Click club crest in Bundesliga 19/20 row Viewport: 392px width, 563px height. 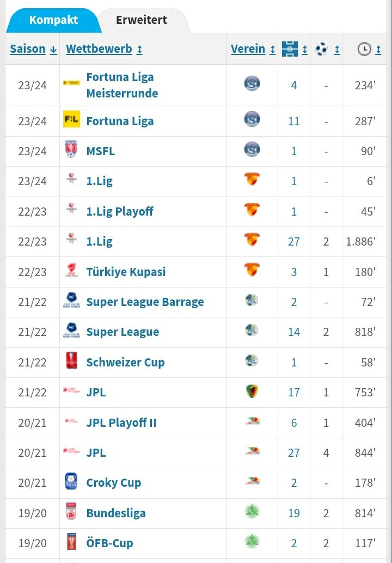pos(252,511)
